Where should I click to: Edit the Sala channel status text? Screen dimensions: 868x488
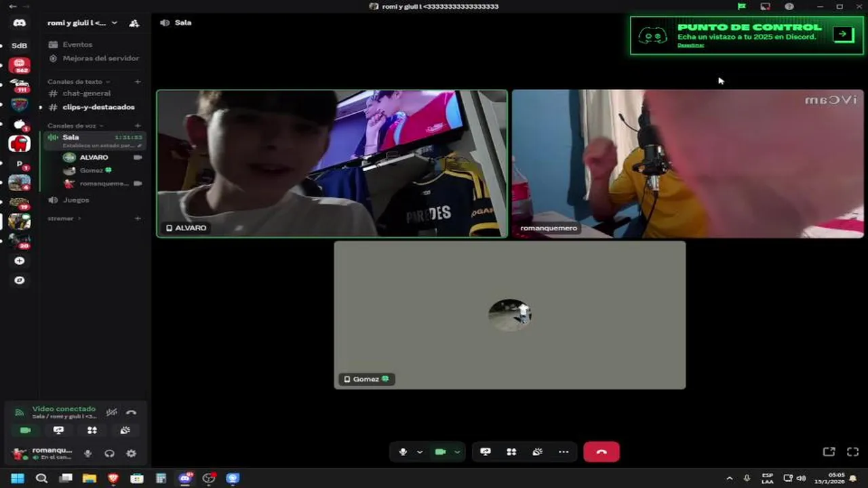coord(102,145)
